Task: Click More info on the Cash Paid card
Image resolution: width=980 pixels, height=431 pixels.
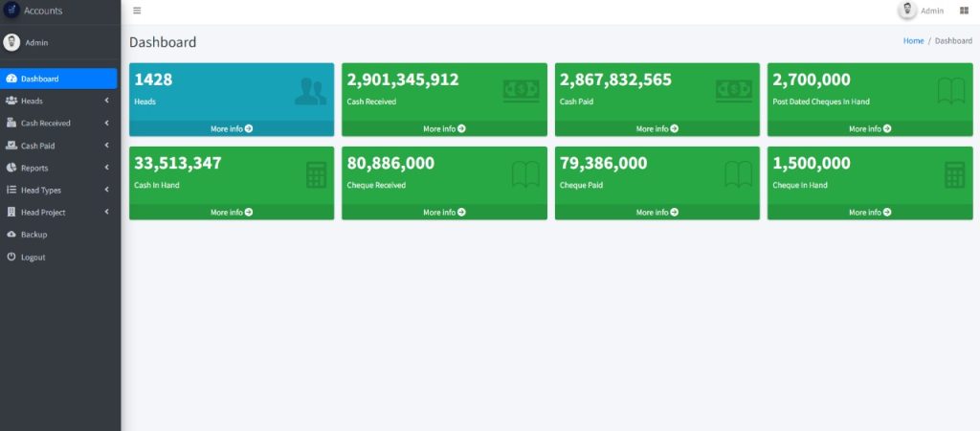Action: (657, 128)
